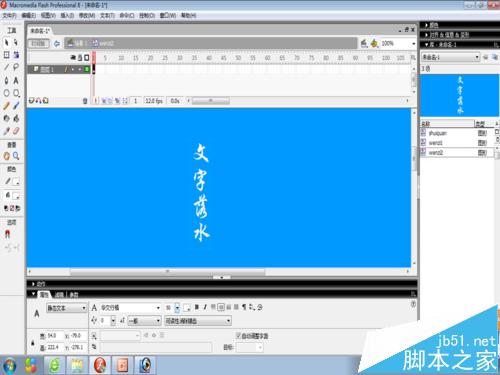Select the Hand tool
The height and width of the screenshot is (375, 500).
pyautogui.click(x=6, y=156)
